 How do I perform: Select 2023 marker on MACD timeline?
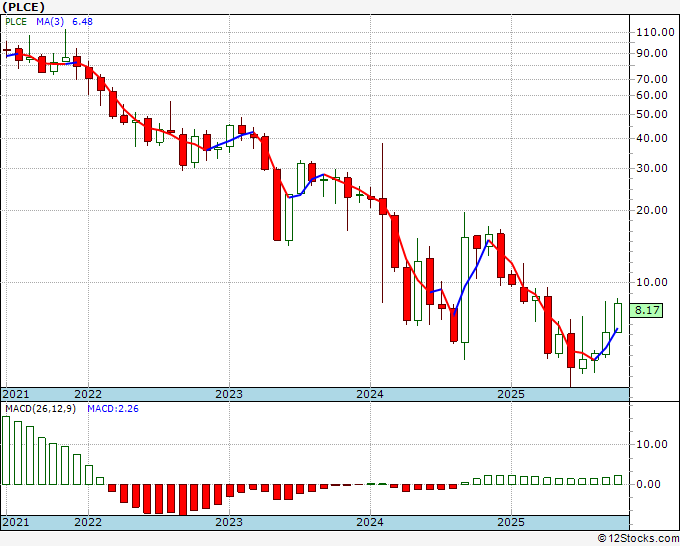[229, 522]
